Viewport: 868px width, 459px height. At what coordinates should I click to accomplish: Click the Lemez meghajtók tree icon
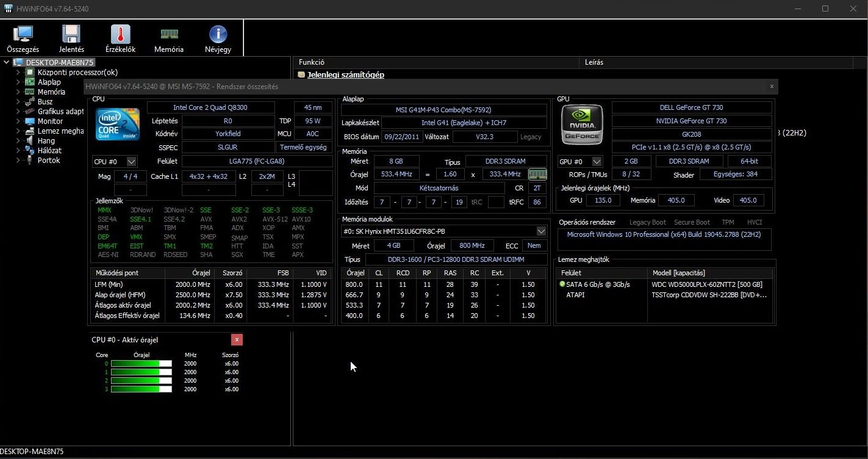[29, 131]
